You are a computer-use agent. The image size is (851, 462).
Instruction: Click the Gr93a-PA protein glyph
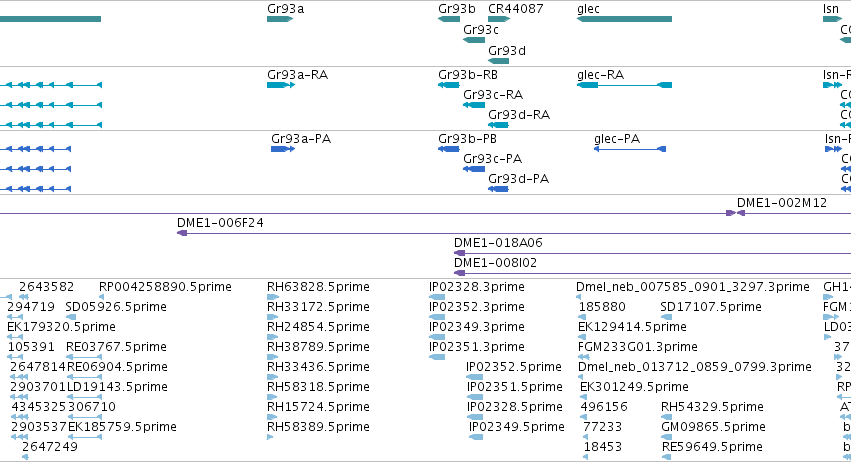coord(283,149)
